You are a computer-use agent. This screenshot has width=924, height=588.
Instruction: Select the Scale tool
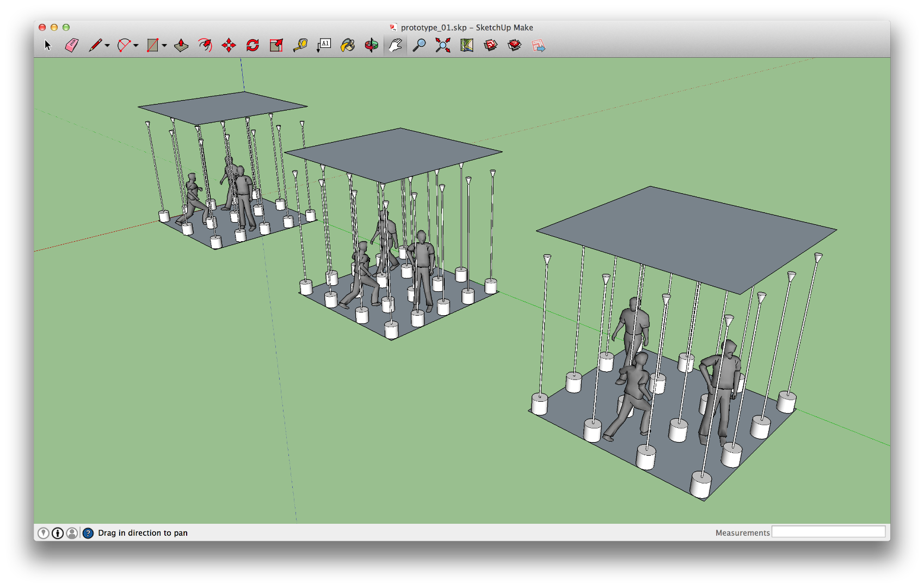276,45
